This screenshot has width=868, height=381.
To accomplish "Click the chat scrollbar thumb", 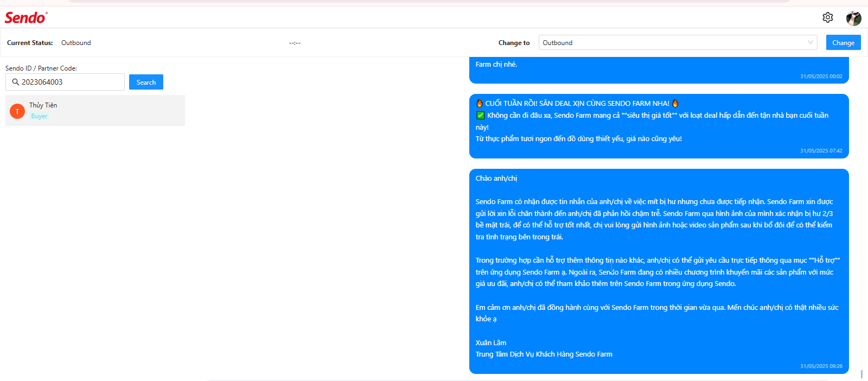I will 861,374.
